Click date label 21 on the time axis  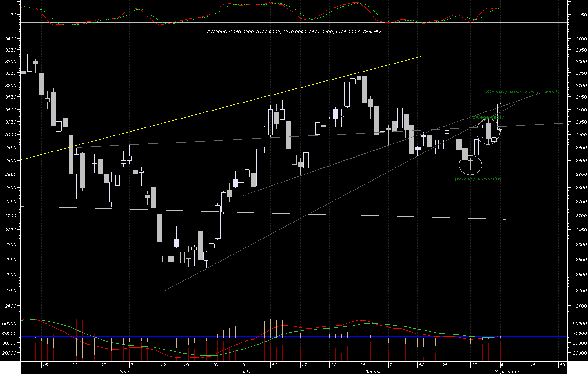tap(445, 365)
